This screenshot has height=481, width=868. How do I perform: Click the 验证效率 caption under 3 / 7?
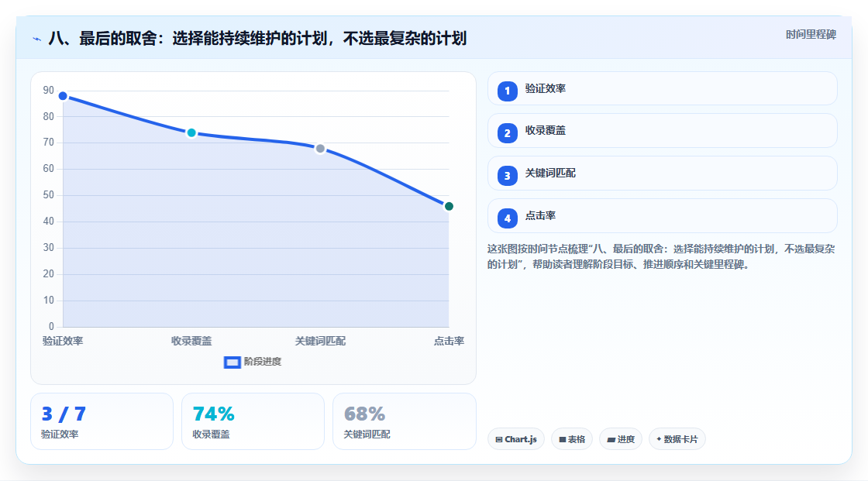(60, 435)
